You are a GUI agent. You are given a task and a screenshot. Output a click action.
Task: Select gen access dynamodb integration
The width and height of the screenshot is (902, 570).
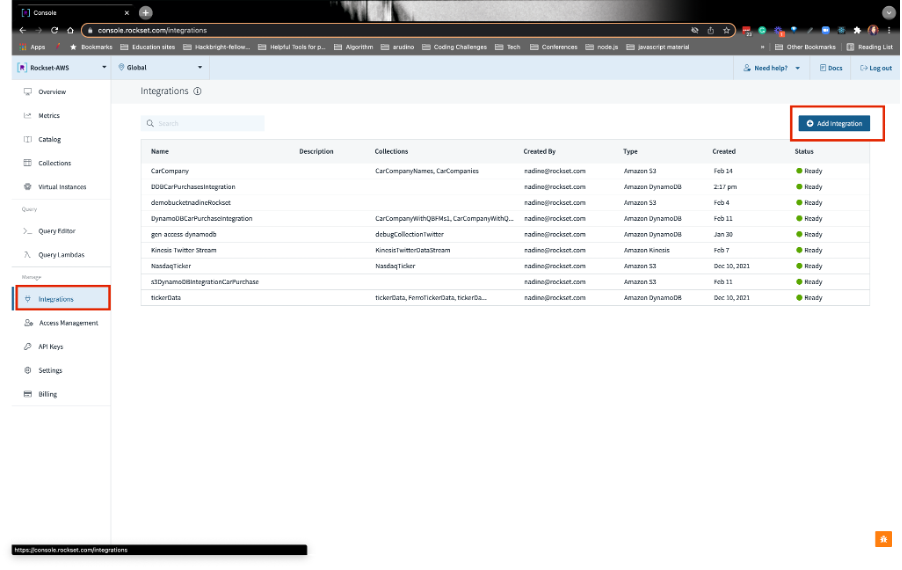pyautogui.click(x=184, y=235)
